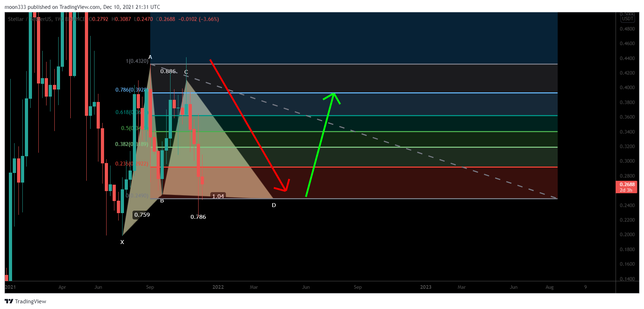Screen dimensions: 644x309
Task: Click 0.3000 on the price axis
Action: (627, 161)
